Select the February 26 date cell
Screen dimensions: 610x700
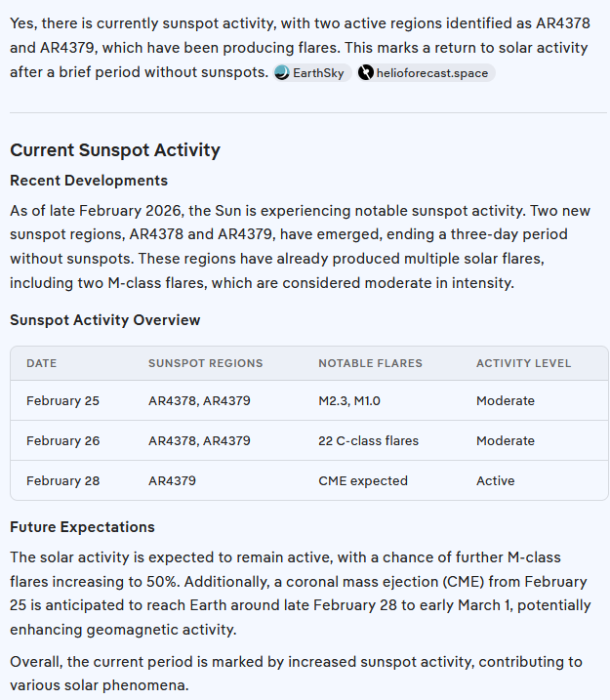tap(62, 441)
